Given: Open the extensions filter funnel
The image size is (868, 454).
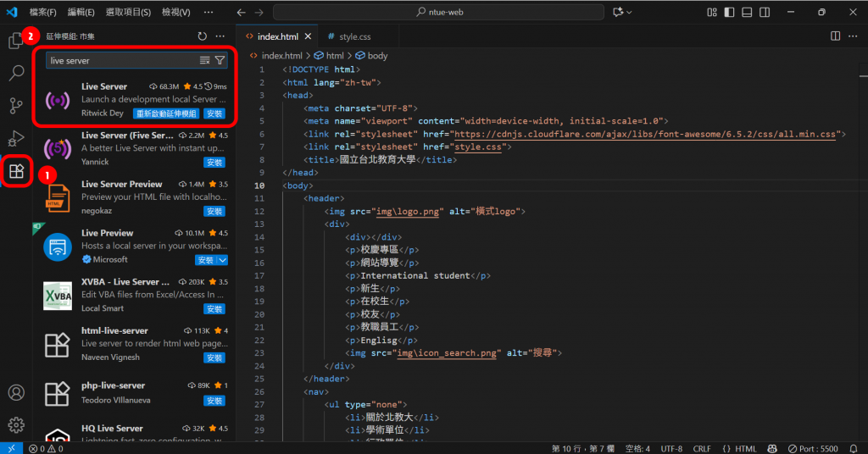Looking at the screenshot, I should 220,60.
